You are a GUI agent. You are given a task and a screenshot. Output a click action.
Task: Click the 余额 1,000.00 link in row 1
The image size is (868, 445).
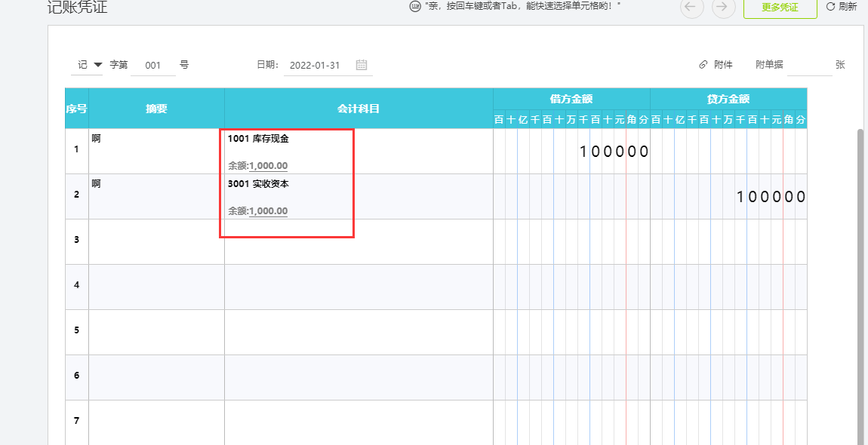(x=268, y=165)
